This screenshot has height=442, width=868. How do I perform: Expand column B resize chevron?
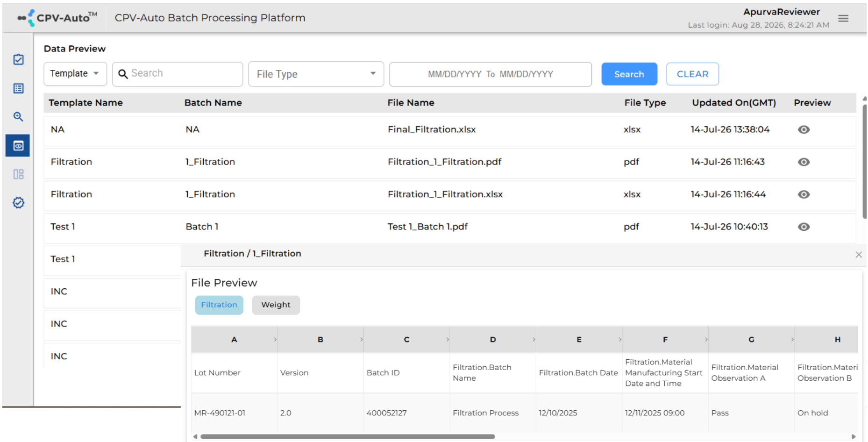coord(362,340)
